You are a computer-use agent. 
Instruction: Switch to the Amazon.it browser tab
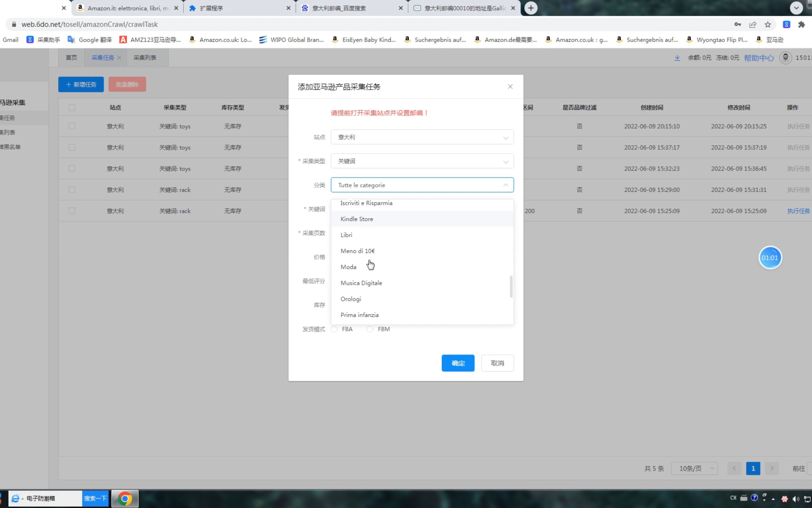click(128, 8)
